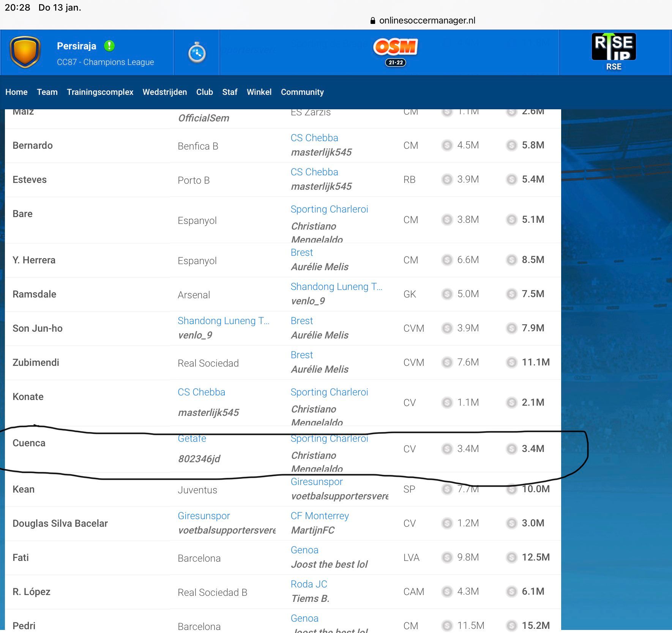Open CF Monterrey link

(x=320, y=516)
